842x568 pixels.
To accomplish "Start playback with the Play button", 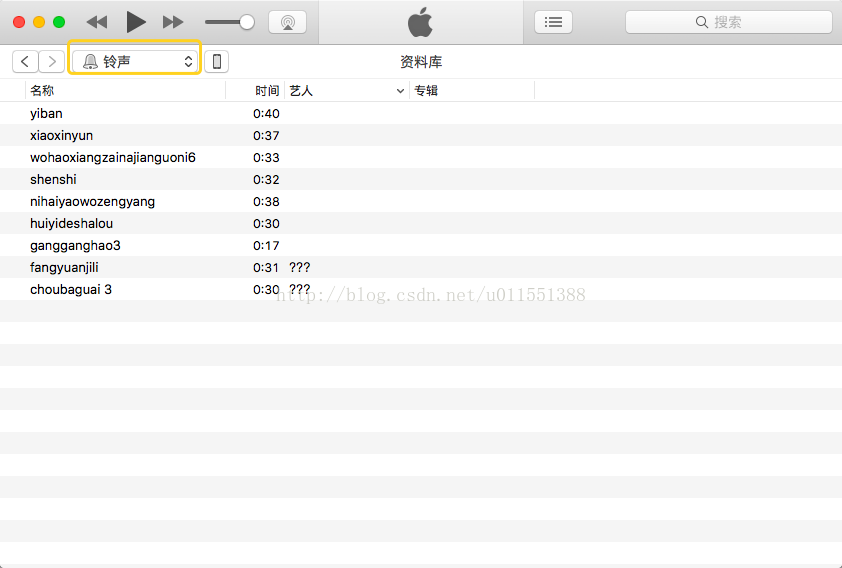I will [136, 22].
